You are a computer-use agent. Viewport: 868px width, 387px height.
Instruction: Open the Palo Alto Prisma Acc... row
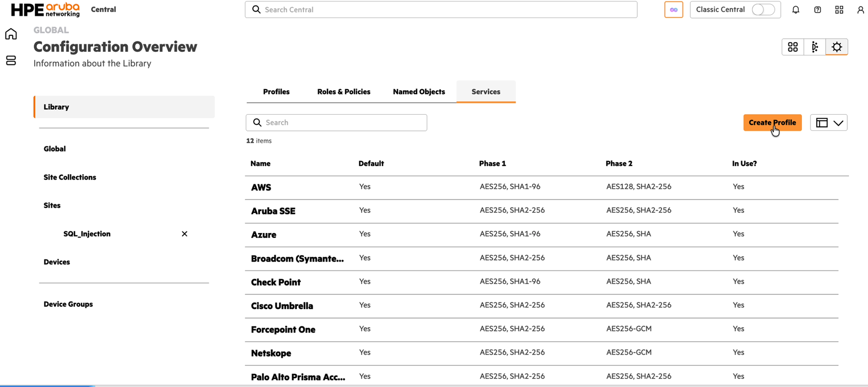(542, 376)
